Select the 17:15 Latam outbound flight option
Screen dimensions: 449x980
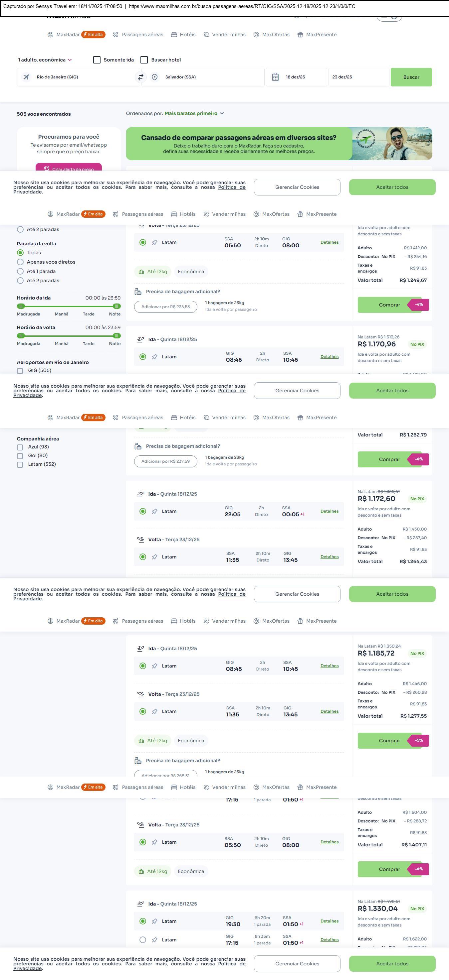pyautogui.click(x=143, y=940)
